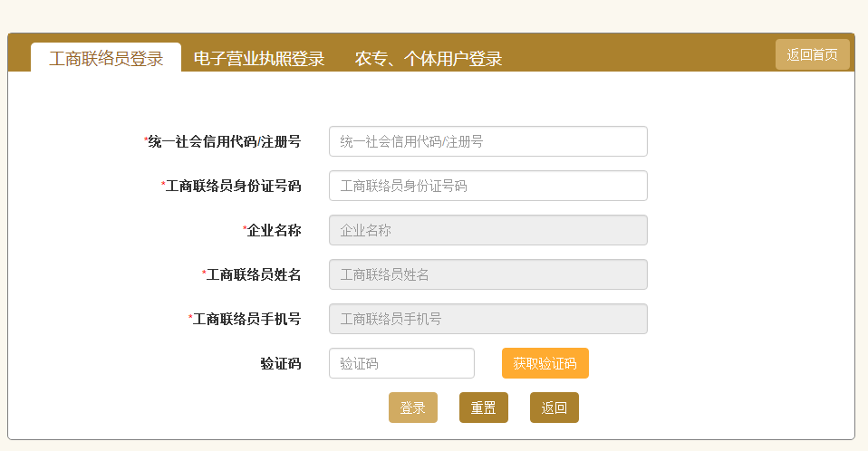The width and height of the screenshot is (868, 451).
Task: Click the 企业名称 label
Action: pyautogui.click(x=274, y=230)
